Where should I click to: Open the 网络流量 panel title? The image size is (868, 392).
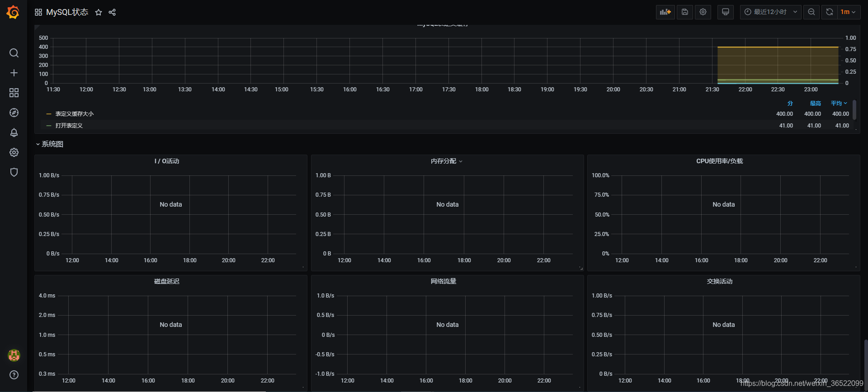[443, 281]
